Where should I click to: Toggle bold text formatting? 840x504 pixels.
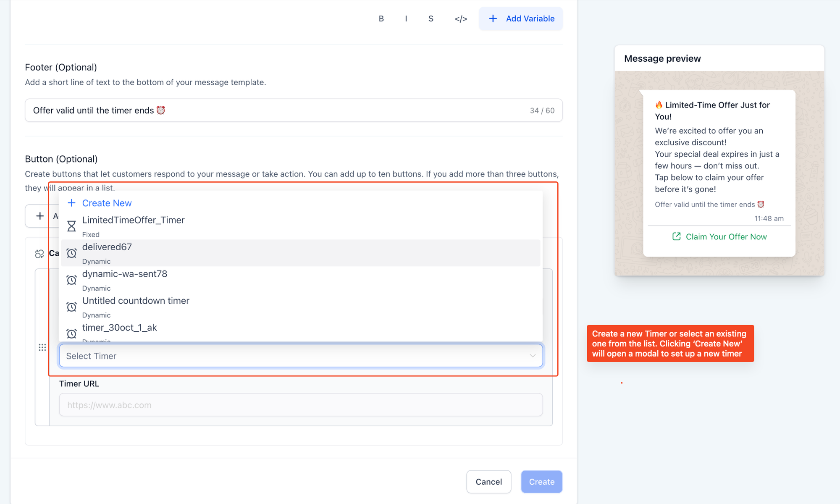point(381,18)
